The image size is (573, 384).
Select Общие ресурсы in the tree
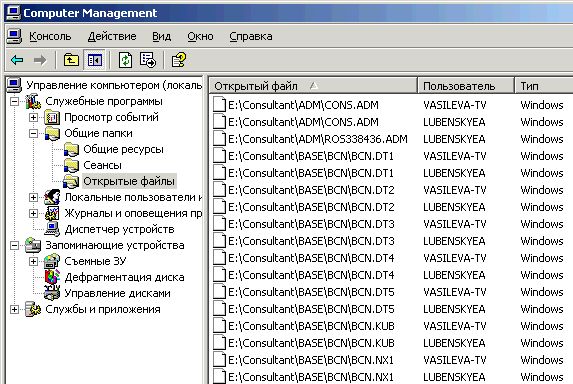click(x=123, y=149)
